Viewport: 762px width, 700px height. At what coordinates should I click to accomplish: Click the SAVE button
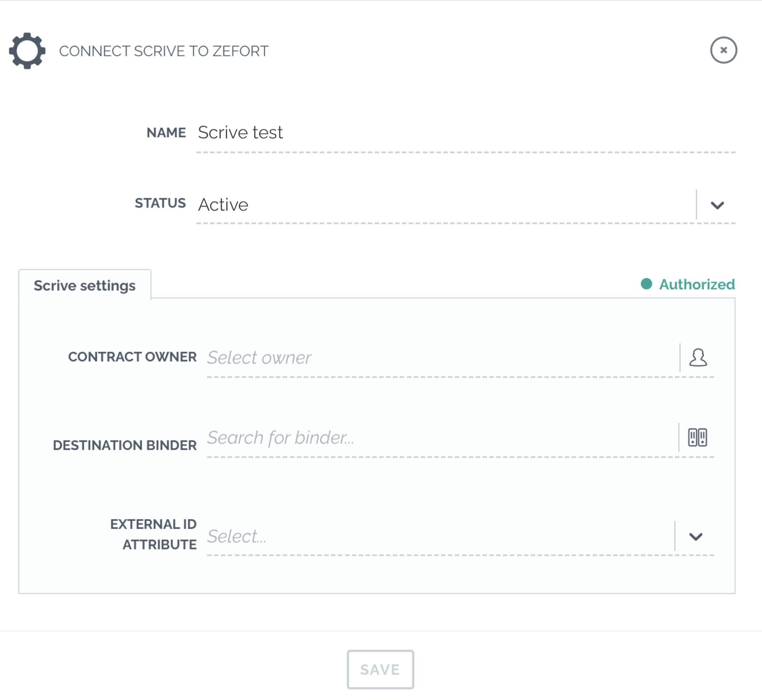(380, 670)
